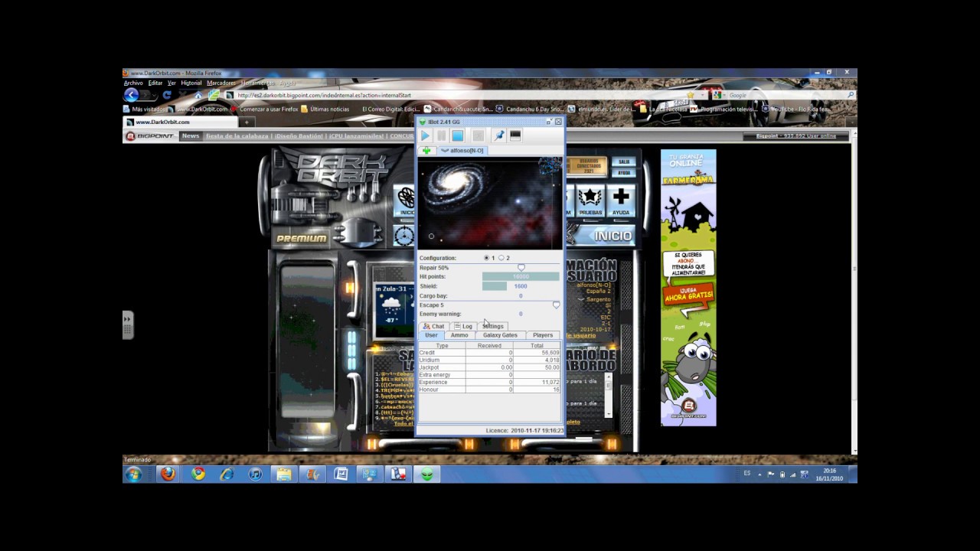Bookmark the page with the star icon
Viewport: 980px width, 551px height.
tap(691, 96)
